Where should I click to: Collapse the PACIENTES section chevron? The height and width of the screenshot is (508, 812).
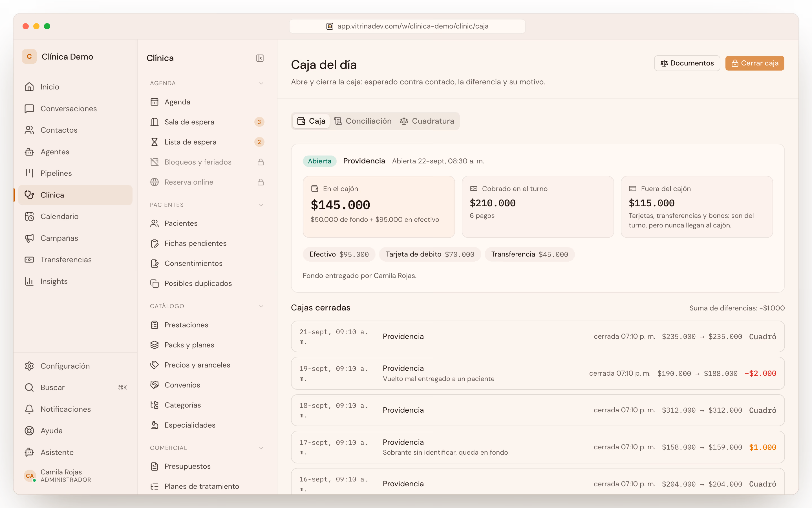pyautogui.click(x=261, y=205)
